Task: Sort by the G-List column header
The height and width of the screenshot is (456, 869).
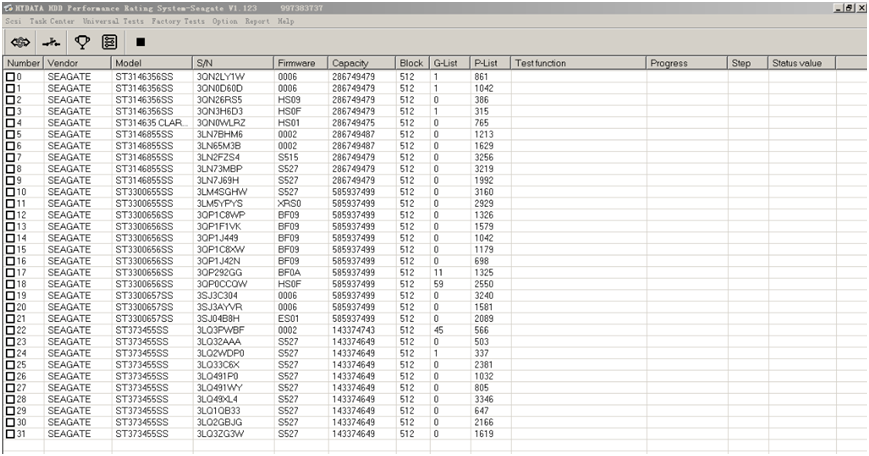Action: [449, 63]
